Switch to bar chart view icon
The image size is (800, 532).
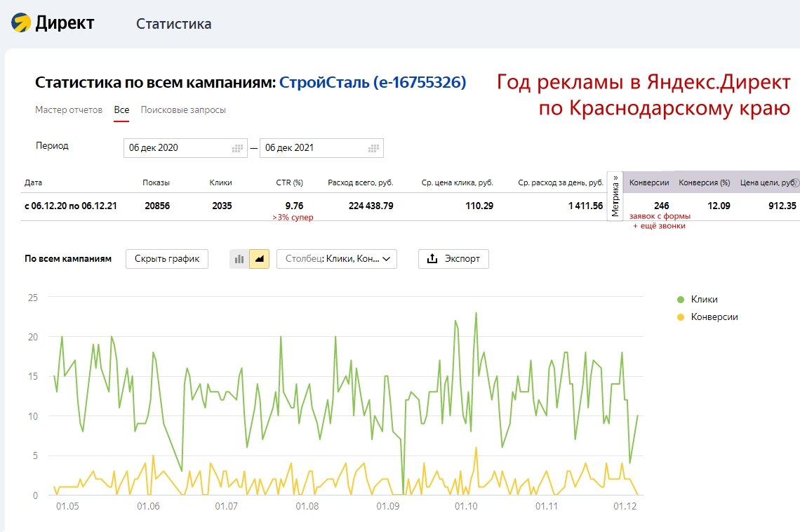pos(239,259)
